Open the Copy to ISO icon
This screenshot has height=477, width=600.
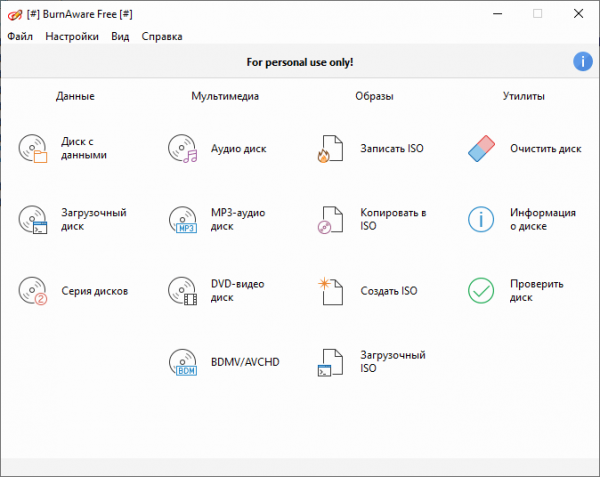tap(331, 220)
